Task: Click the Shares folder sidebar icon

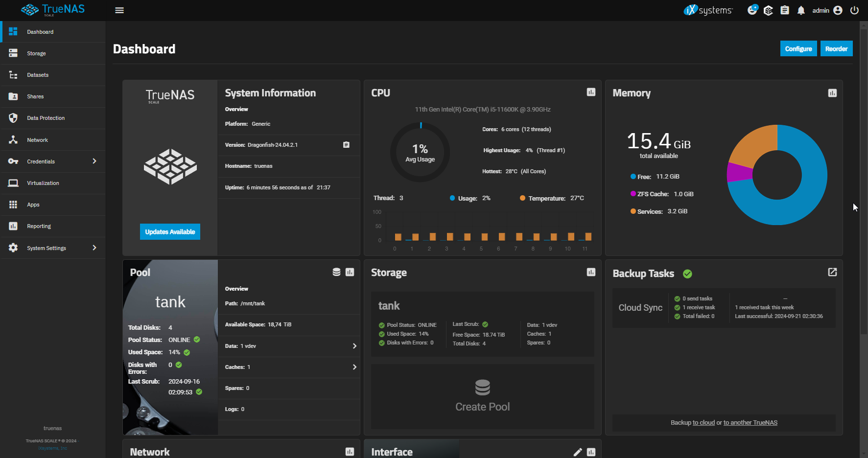Action: 13,96
